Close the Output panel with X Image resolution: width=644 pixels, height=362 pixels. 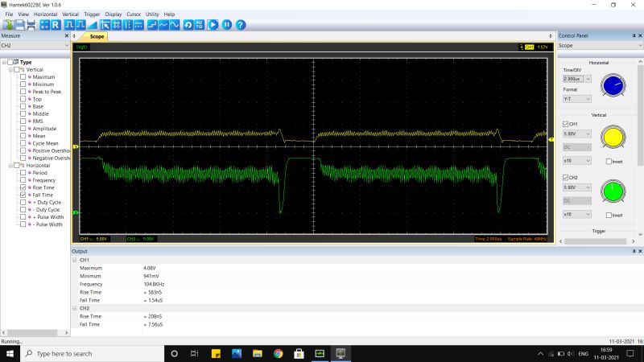click(x=640, y=251)
